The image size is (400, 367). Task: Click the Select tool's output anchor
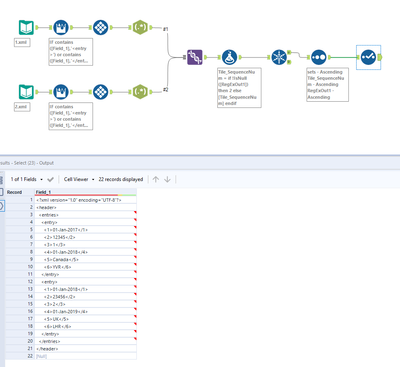(379, 57)
